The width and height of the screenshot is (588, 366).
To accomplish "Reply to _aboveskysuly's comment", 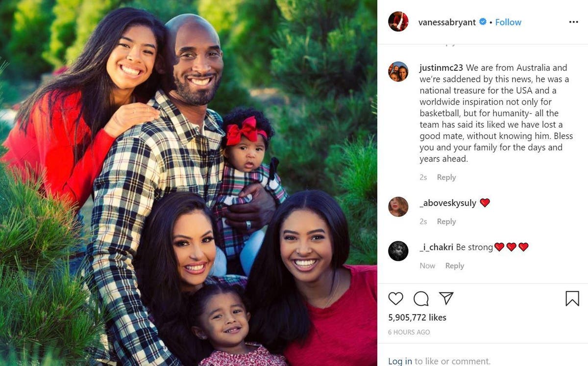I will 446,221.
